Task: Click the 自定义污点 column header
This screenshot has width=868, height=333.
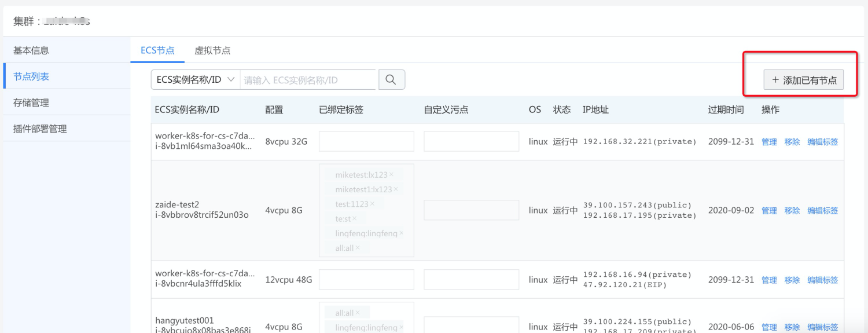Action: pos(446,109)
